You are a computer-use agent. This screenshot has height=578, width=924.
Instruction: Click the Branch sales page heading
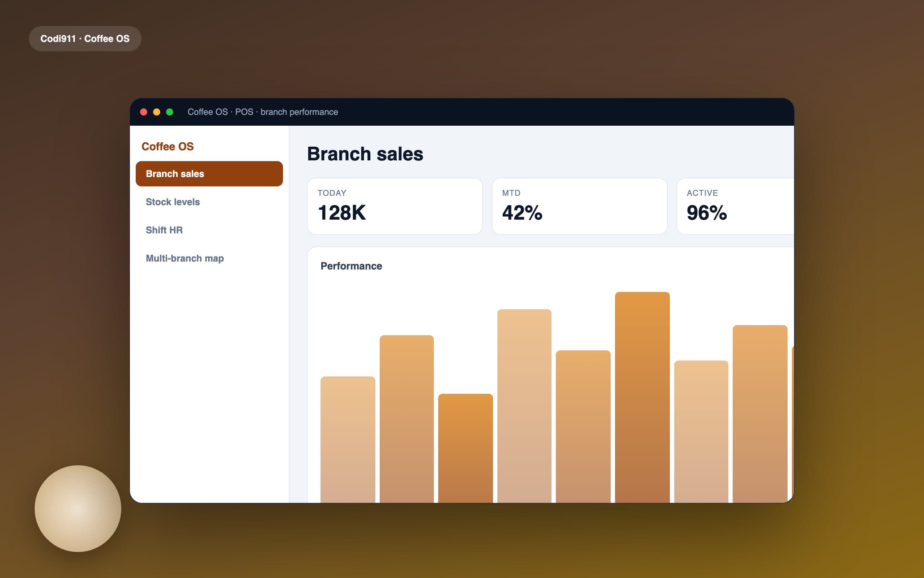(x=365, y=154)
